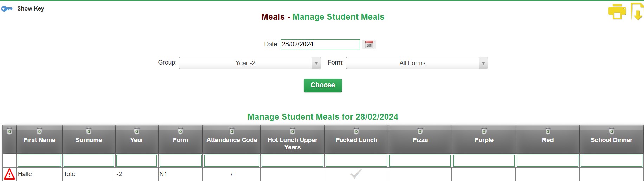
Task: Click the yellow printer icon
Action: click(617, 12)
